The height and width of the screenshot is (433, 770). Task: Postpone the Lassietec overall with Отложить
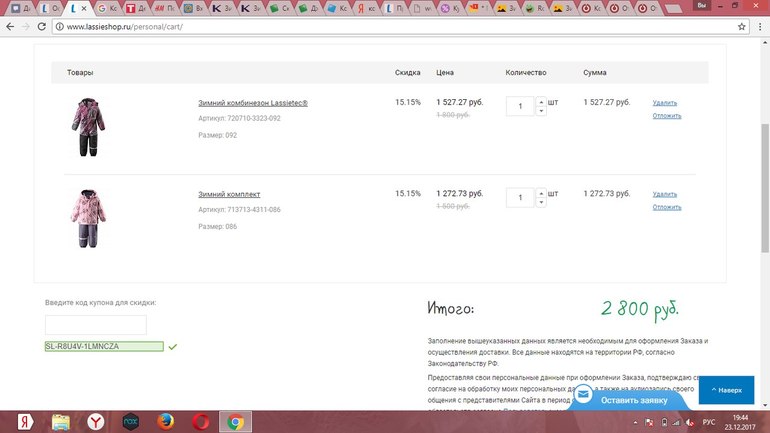[667, 116]
